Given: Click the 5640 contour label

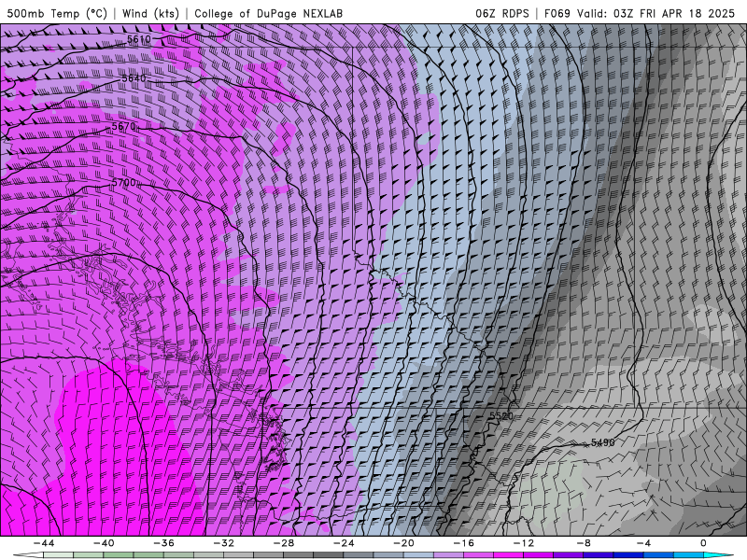Looking at the screenshot, I should pos(134,78).
